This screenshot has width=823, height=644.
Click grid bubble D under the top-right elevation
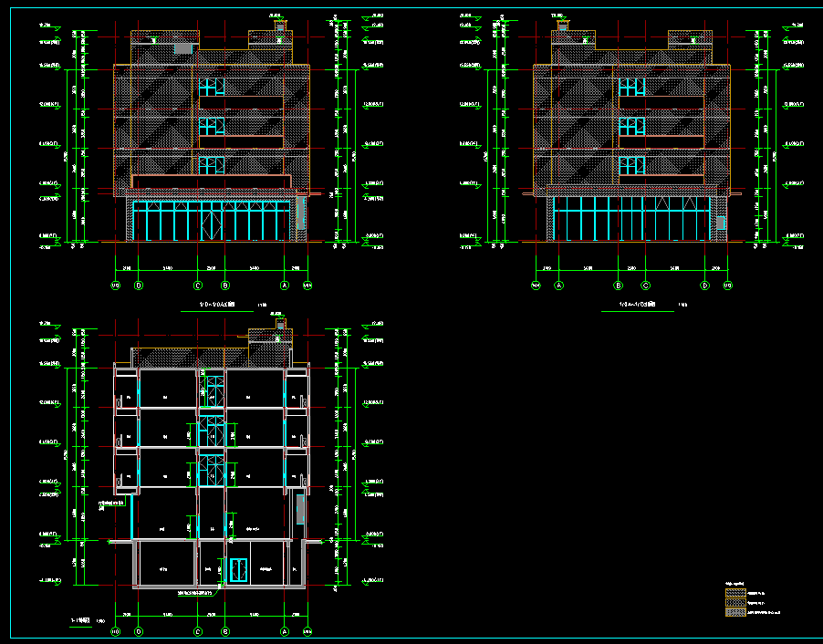click(704, 286)
